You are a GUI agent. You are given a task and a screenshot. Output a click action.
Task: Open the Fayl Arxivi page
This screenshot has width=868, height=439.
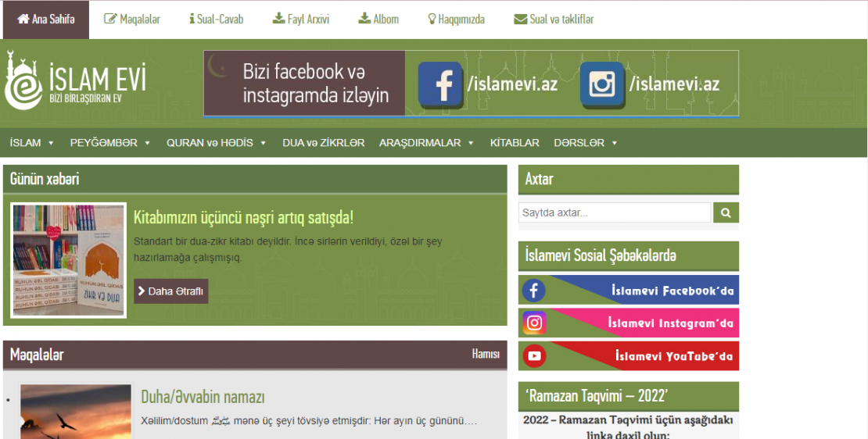pos(301,20)
